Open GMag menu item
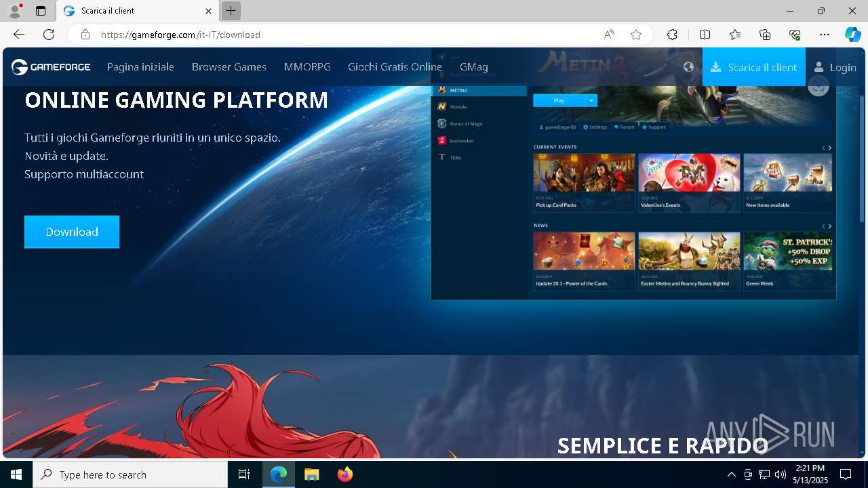Image resolution: width=868 pixels, height=488 pixels. [473, 66]
